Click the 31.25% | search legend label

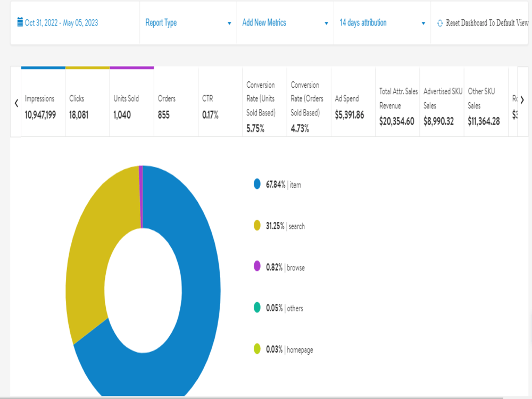click(285, 226)
